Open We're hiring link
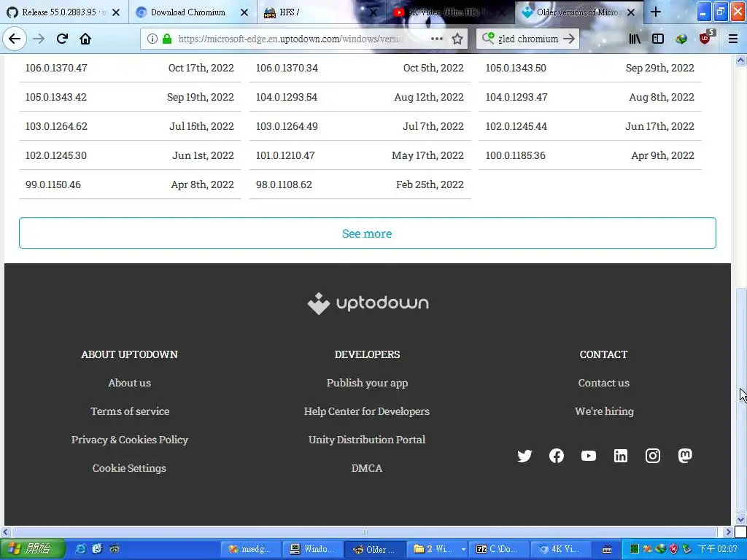 604,411
